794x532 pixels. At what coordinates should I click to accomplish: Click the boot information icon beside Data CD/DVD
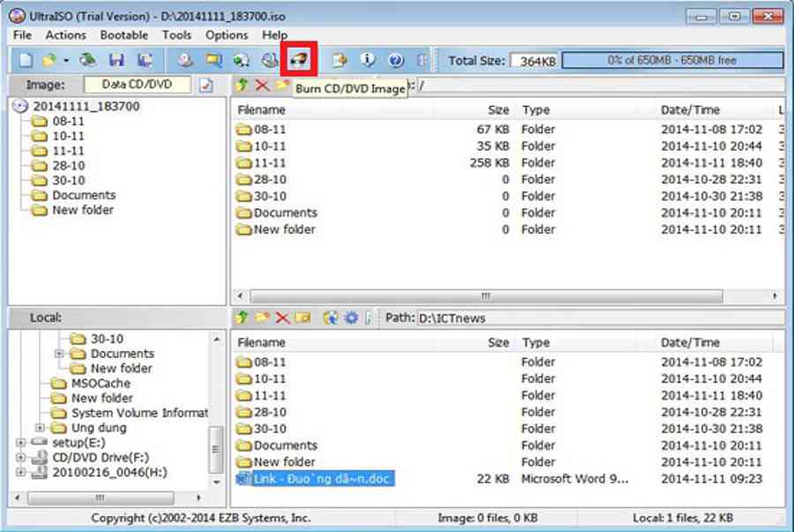[206, 85]
